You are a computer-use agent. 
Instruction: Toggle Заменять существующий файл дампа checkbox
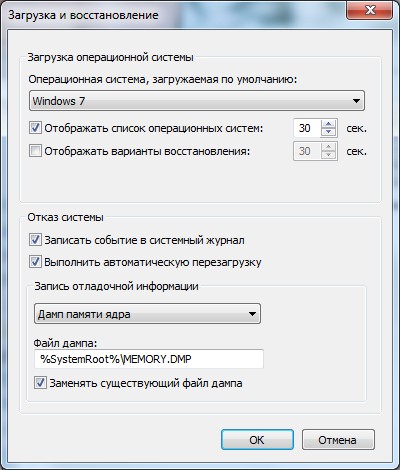(x=40, y=383)
